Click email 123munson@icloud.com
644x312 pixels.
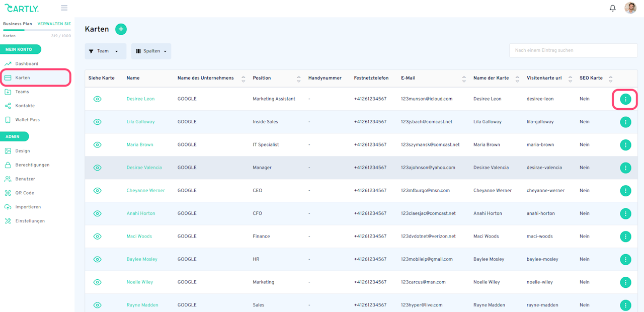[427, 99]
